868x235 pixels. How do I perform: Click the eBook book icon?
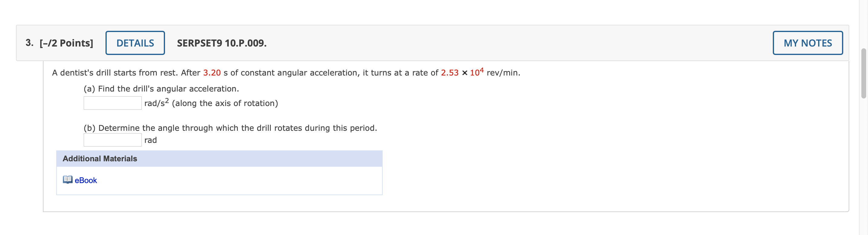(67, 180)
